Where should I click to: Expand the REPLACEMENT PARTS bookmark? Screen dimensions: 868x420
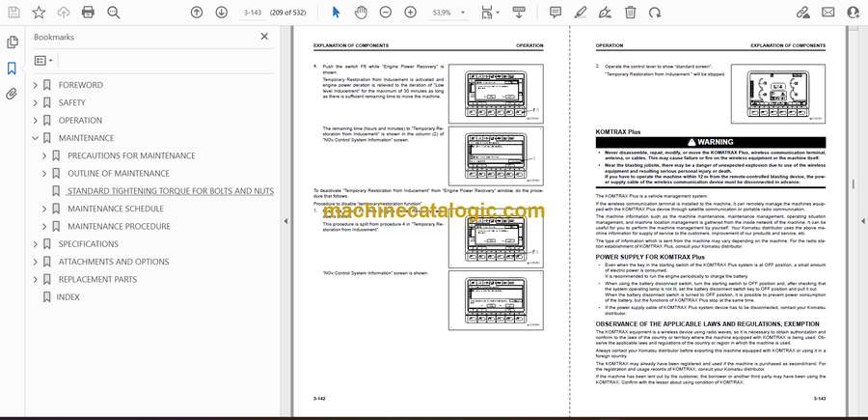[x=36, y=279]
